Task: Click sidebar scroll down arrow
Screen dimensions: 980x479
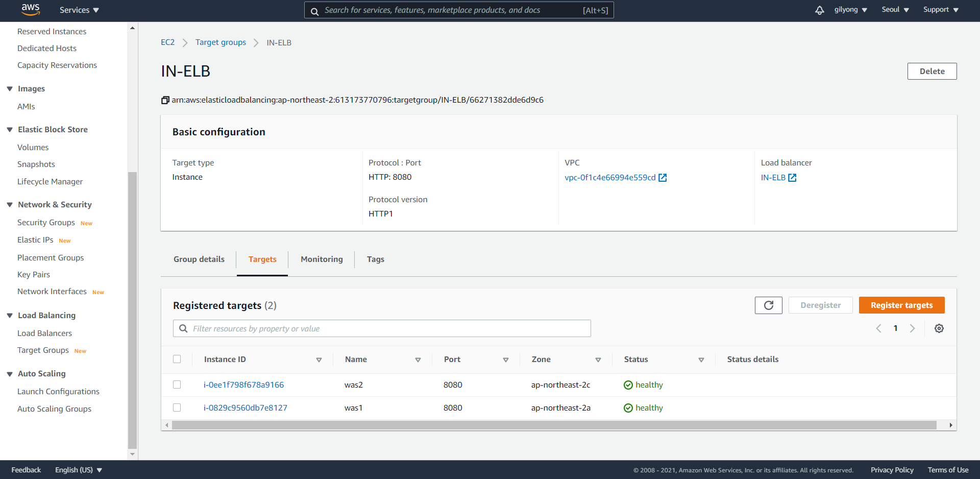Action: click(x=132, y=454)
